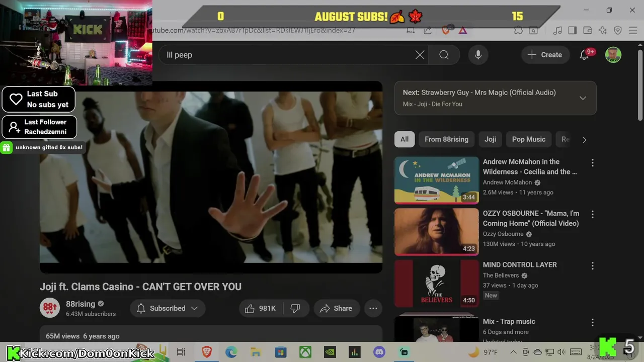Click the Share button under the video
644x362 pixels.
coord(336,308)
